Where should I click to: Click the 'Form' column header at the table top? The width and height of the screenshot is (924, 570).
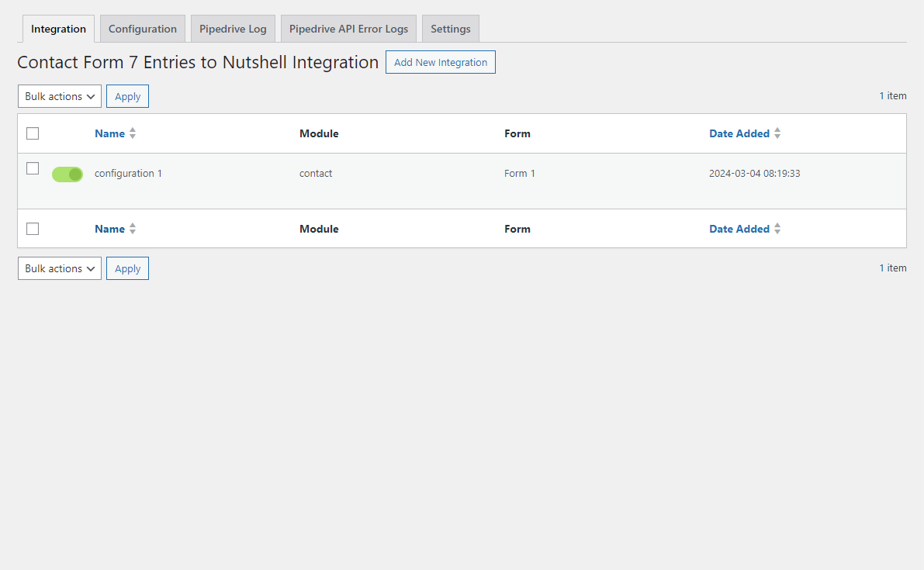(517, 133)
